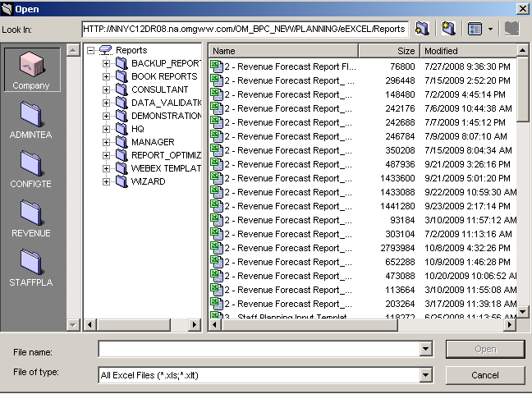Click the Cancel button
The image size is (532, 394).
(x=485, y=375)
